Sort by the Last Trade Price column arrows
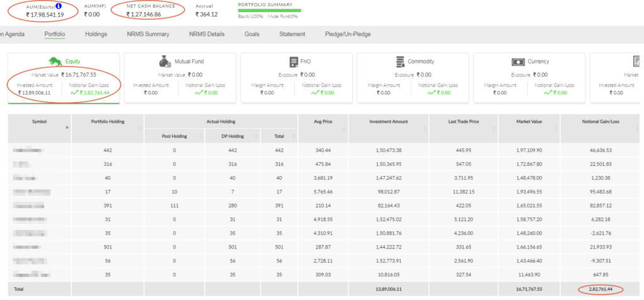Screen dimensions: 644x300 tap(494, 129)
